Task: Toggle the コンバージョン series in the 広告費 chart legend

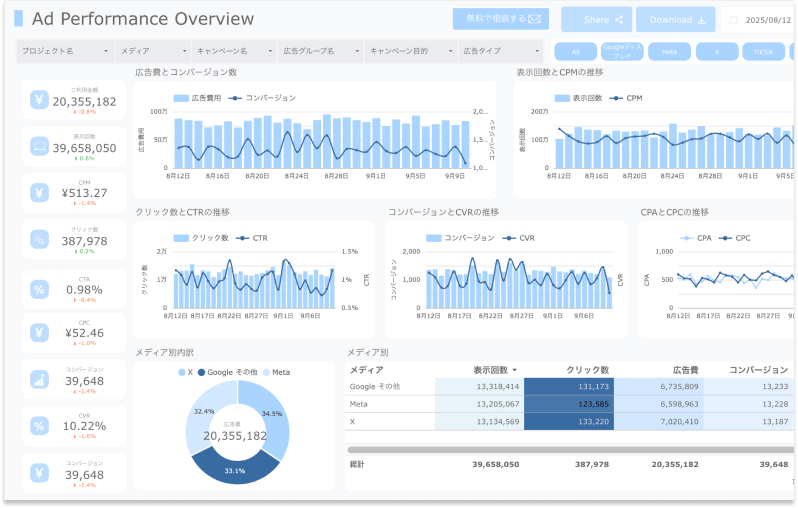Action: click(x=263, y=98)
